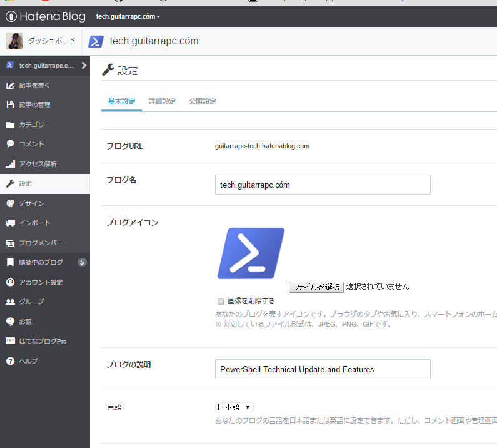Click the 購読中のブログ bookmark icon
The image size is (497, 448).
(10, 262)
